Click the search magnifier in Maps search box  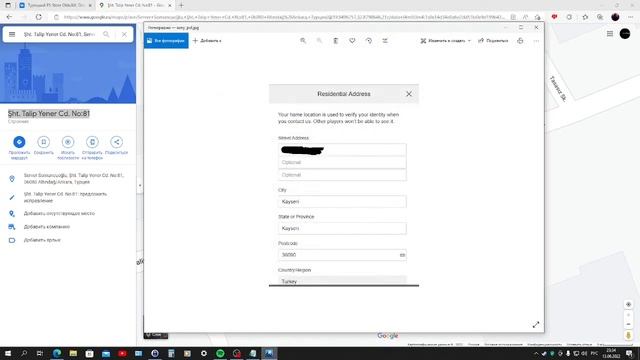click(x=106, y=34)
